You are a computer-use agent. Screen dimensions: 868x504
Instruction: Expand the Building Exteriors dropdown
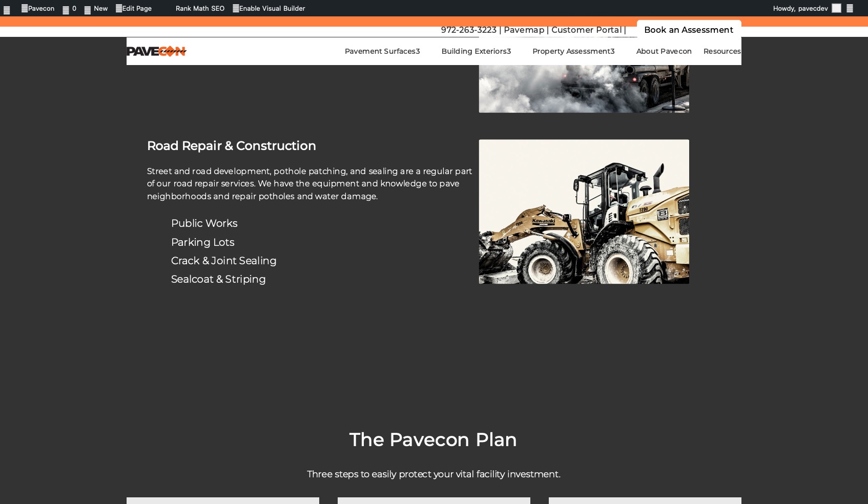coord(476,51)
